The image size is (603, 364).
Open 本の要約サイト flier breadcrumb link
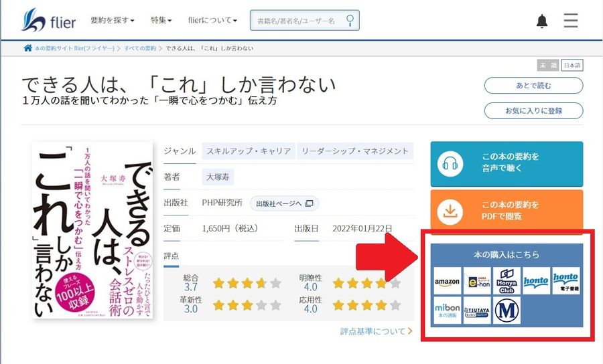(74, 48)
